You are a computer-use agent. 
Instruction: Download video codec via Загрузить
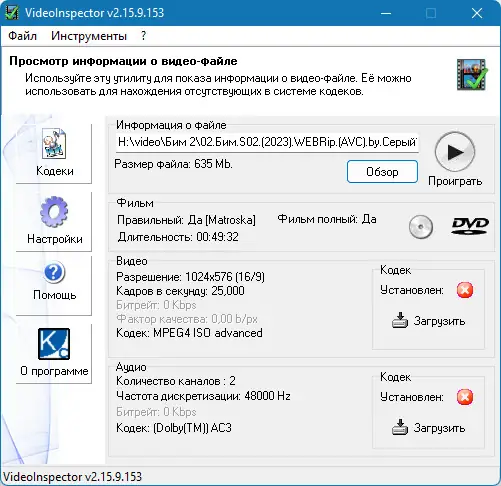(428, 321)
